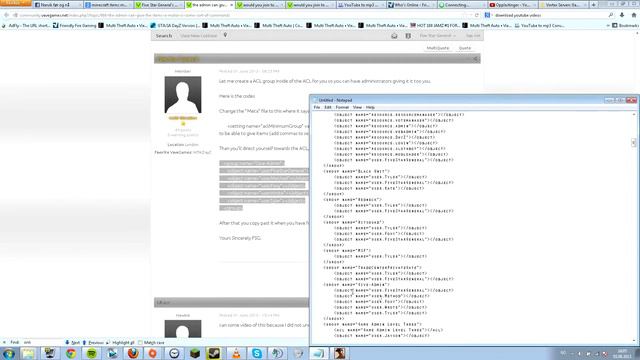Open the Format menu in Notepad

[x=342, y=107]
